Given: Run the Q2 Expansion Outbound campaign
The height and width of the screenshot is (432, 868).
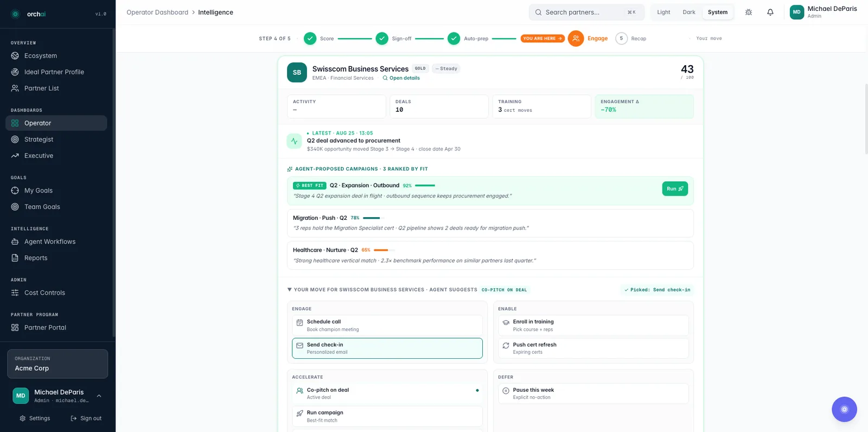Looking at the screenshot, I should [x=675, y=189].
